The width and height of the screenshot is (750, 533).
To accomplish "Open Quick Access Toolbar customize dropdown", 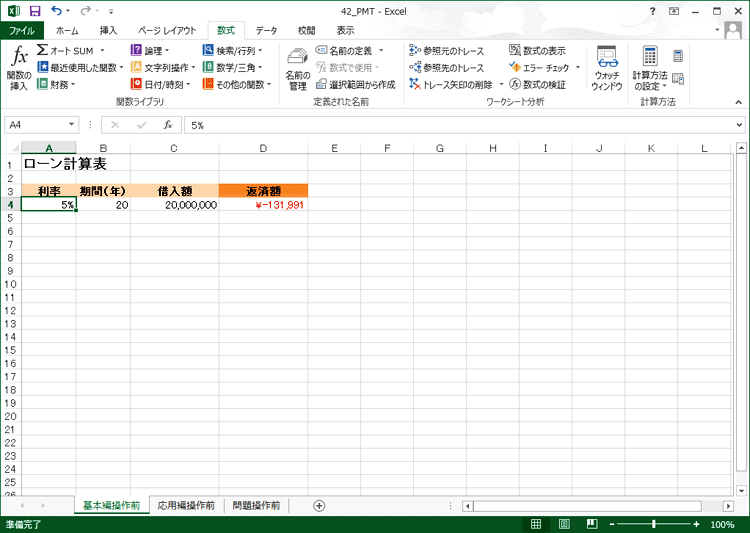I will point(111,11).
